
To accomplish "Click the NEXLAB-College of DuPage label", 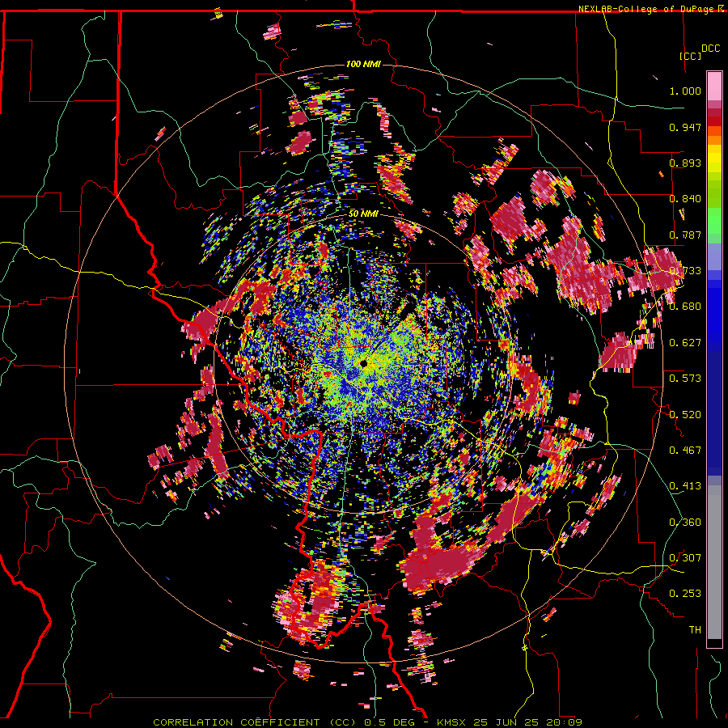I will coord(651,9).
